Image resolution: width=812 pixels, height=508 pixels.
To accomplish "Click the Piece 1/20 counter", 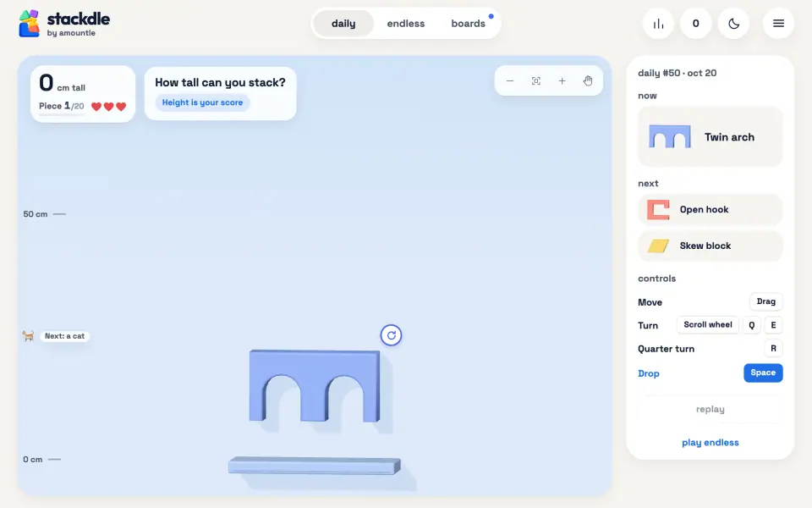I will [x=61, y=106].
